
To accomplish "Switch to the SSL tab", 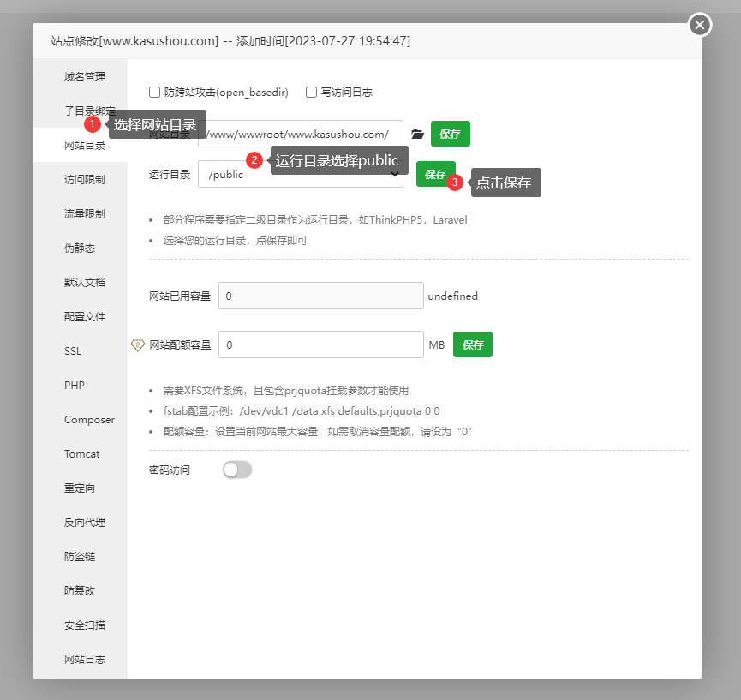I will [x=75, y=350].
